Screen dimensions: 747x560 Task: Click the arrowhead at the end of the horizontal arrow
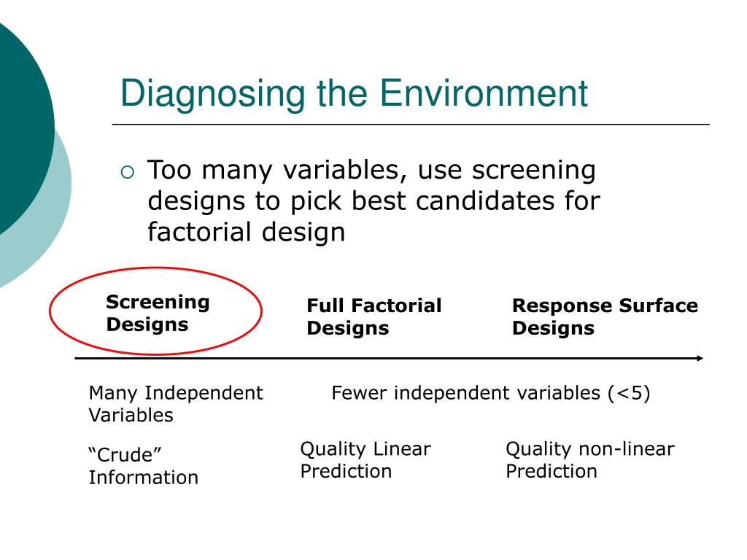coord(700,358)
